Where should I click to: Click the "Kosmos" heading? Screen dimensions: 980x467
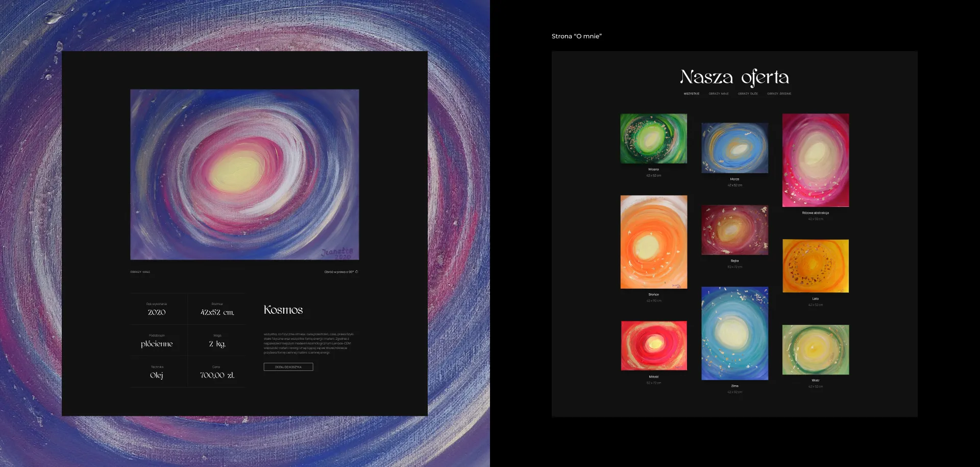[x=283, y=310]
